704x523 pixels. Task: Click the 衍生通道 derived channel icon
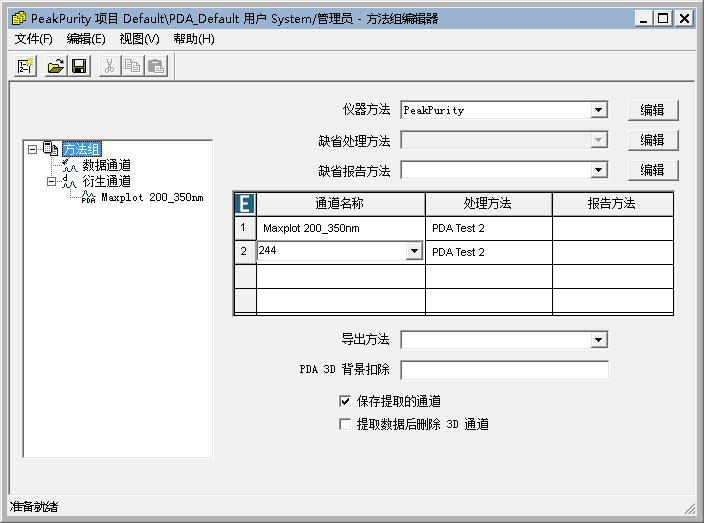(x=70, y=181)
